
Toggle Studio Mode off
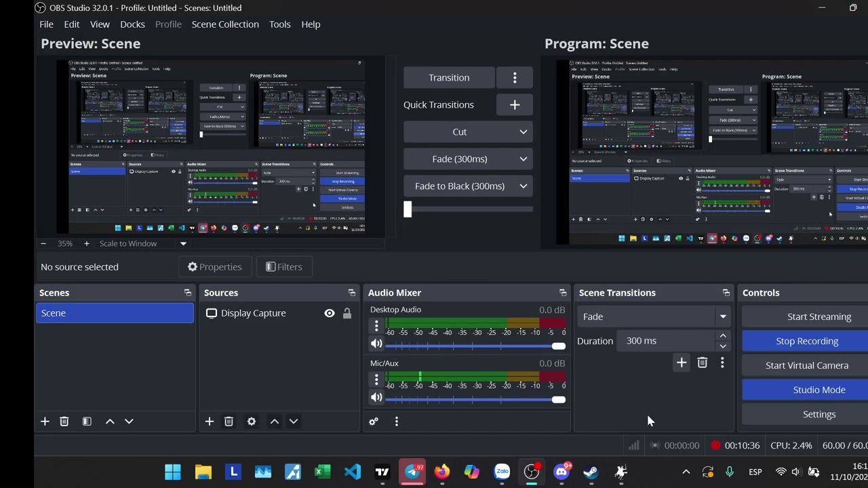(x=806, y=390)
